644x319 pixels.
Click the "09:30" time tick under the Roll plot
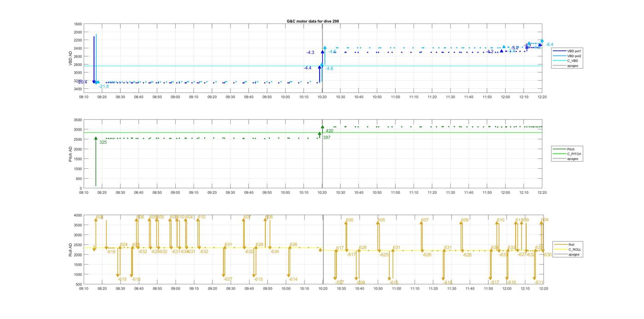231,289
